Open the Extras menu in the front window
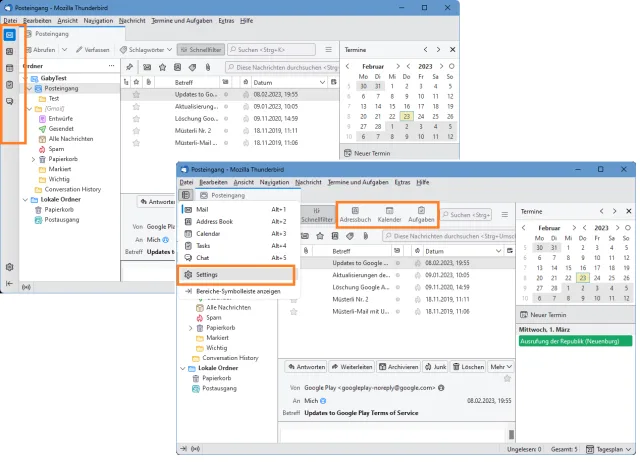 click(x=402, y=182)
